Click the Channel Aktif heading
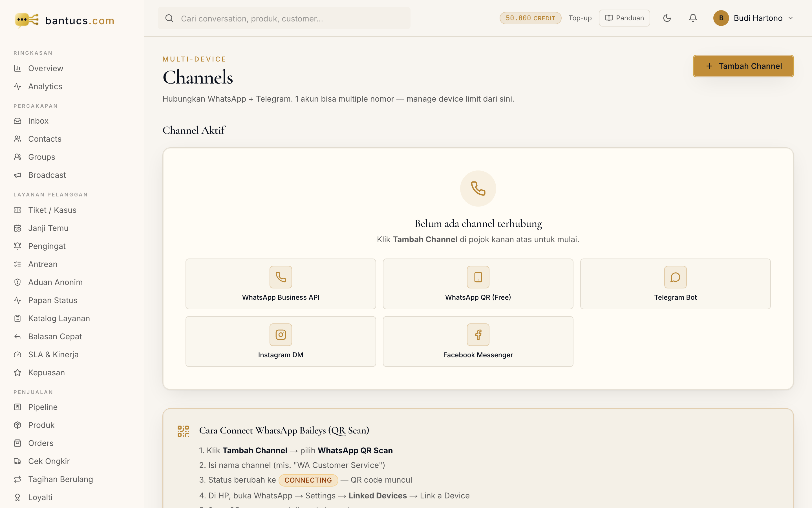This screenshot has height=508, width=812. point(194,130)
